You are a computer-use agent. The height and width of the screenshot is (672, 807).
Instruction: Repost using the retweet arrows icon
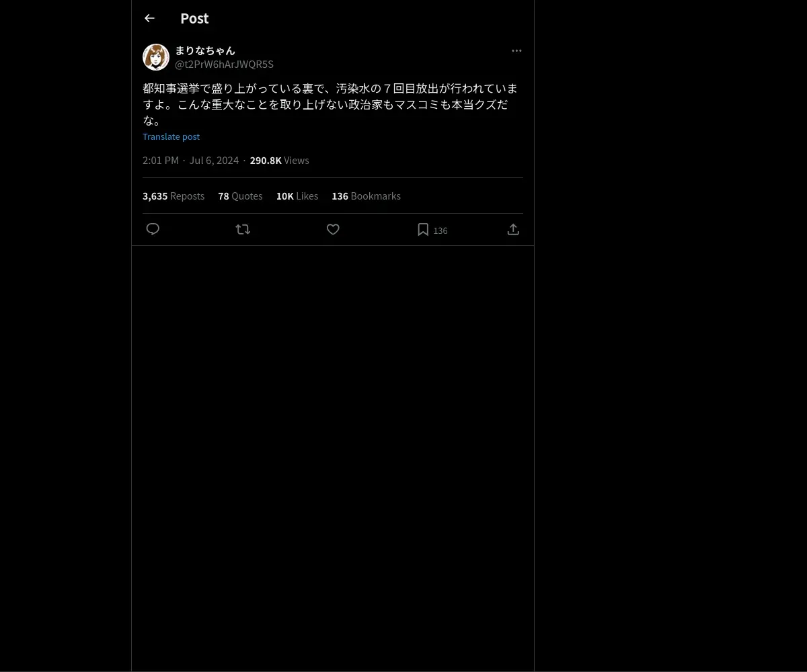243,229
